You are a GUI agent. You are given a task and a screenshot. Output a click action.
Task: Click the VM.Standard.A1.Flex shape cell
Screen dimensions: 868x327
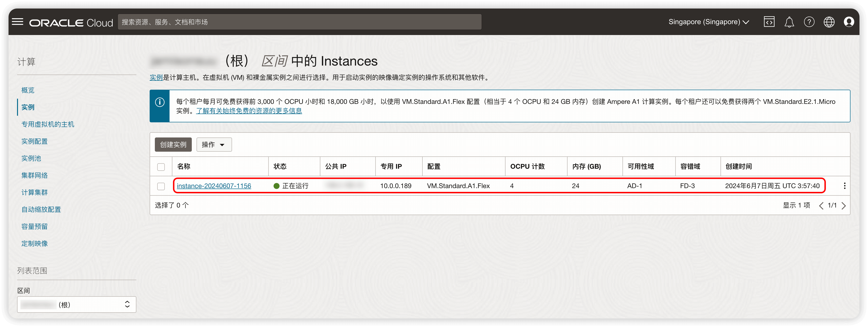tap(458, 186)
